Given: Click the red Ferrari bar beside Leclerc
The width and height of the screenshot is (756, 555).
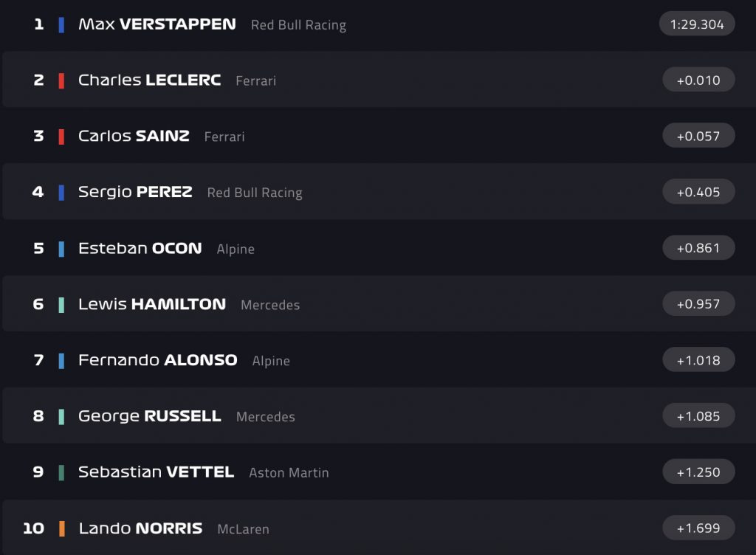Looking at the screenshot, I should point(61,81).
